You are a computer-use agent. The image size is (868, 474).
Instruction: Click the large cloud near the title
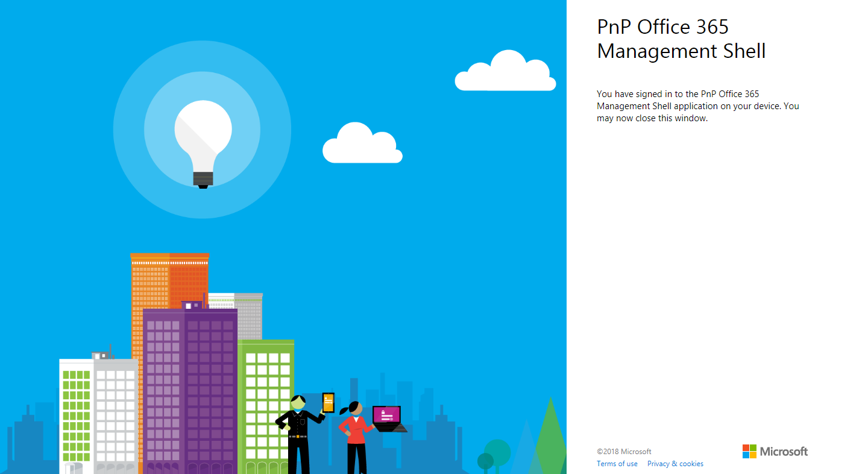(505, 74)
